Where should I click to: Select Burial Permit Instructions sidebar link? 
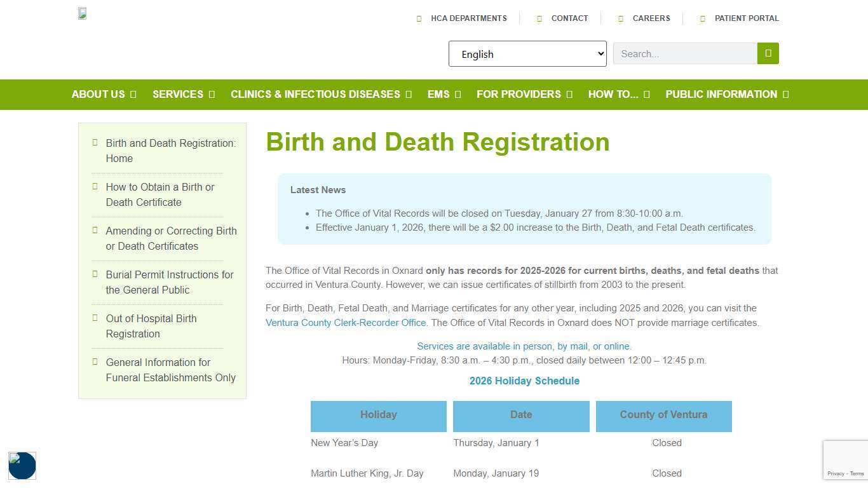[168, 282]
